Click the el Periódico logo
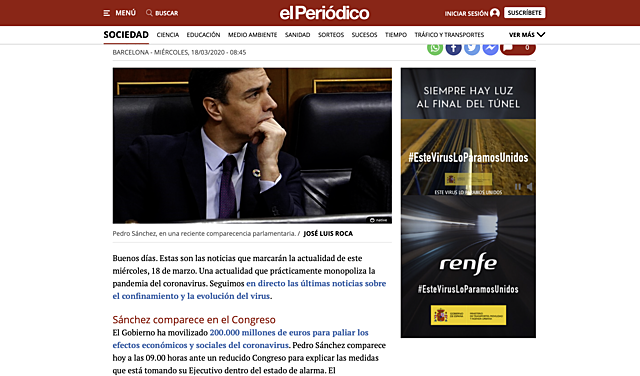This screenshot has width=640, height=376. [x=324, y=13]
